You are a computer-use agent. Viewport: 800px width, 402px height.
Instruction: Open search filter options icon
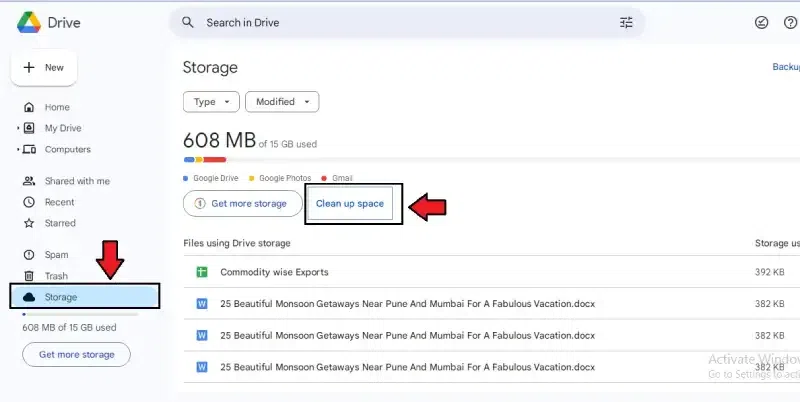pos(627,22)
